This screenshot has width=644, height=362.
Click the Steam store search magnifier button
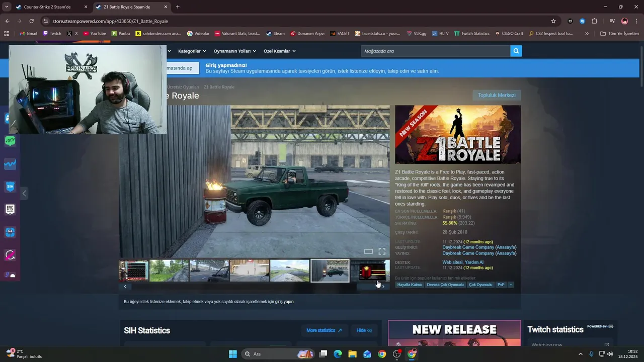(516, 51)
